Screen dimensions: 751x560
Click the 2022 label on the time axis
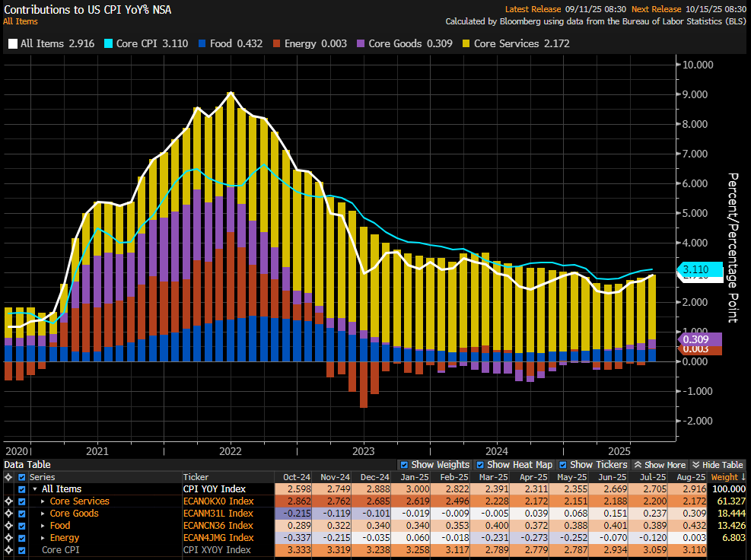(x=231, y=451)
